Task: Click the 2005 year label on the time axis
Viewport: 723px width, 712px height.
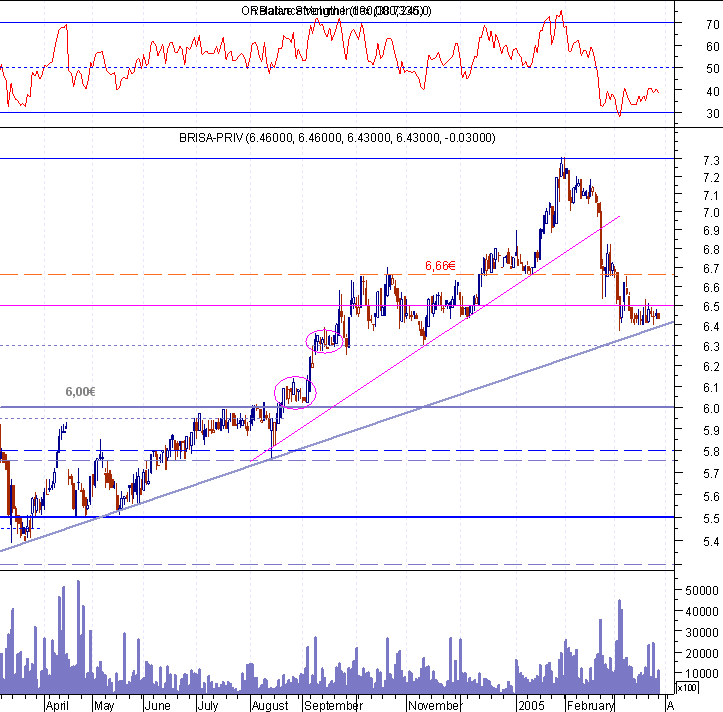Action: [x=531, y=706]
